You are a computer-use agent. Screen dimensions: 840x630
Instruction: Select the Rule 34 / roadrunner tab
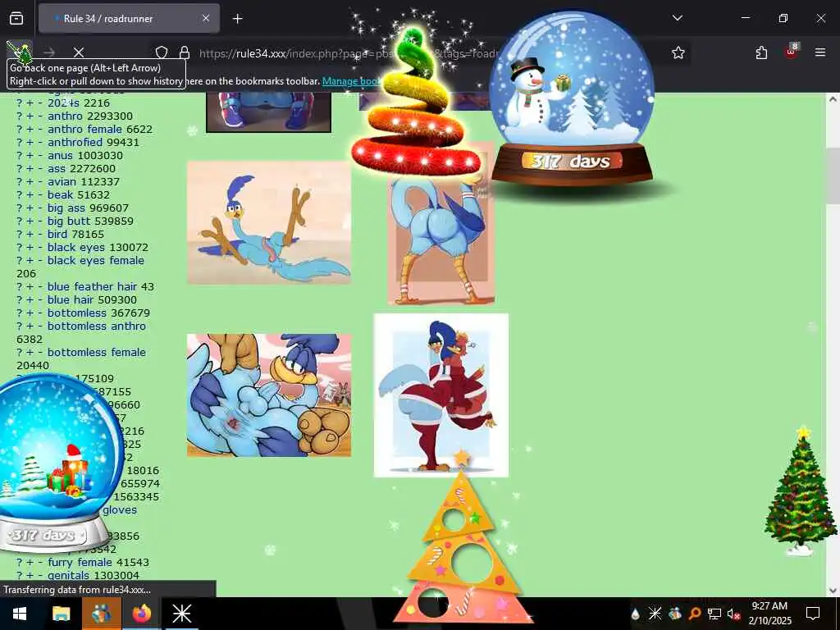pyautogui.click(x=129, y=19)
